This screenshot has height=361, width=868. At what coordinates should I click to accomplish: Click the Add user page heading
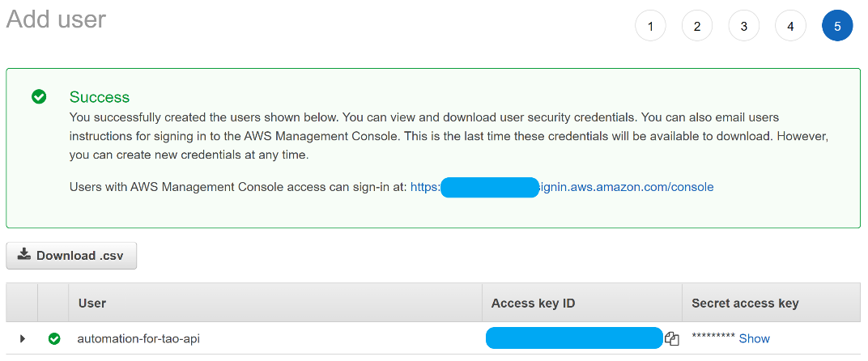56,19
